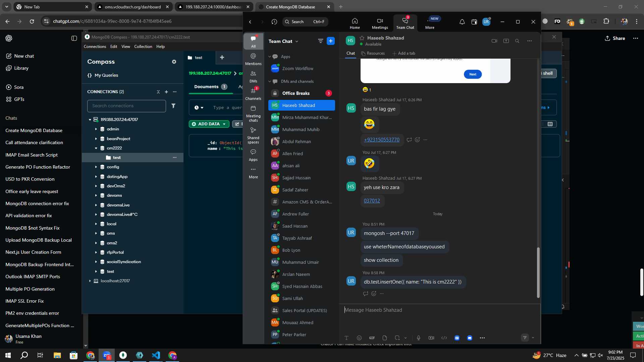Viewport: 644px width, 362px height.
Task: Open Channels in Zoom sidebar
Action: click(x=253, y=94)
